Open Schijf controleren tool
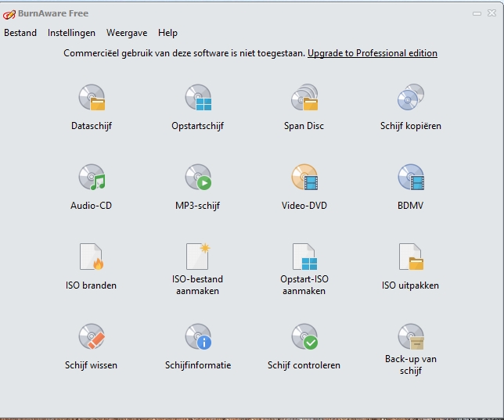The image size is (504, 420). (x=304, y=337)
